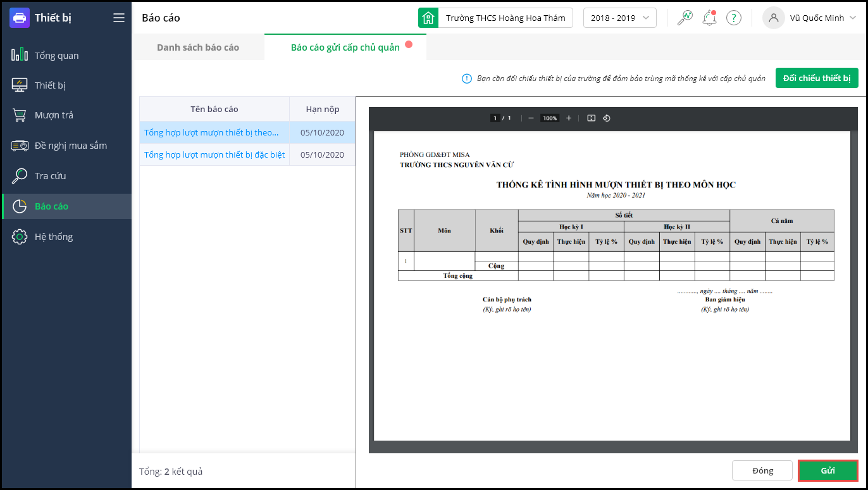This screenshot has width=868, height=490.
Task: Click the help question mark icon
Action: coord(733,18)
